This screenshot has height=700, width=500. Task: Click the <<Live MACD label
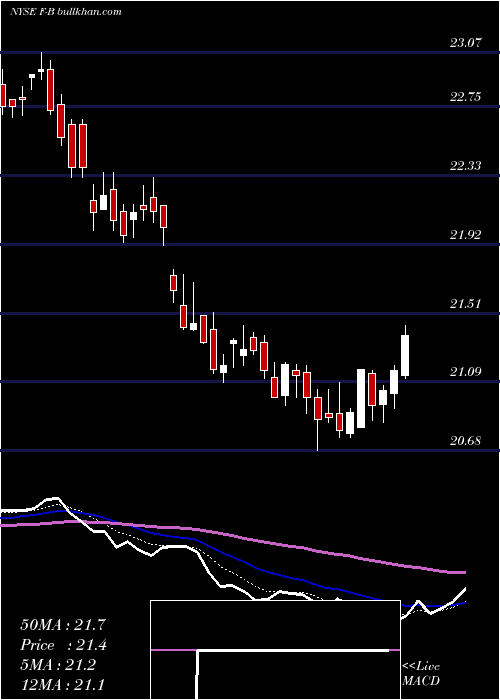[421, 674]
